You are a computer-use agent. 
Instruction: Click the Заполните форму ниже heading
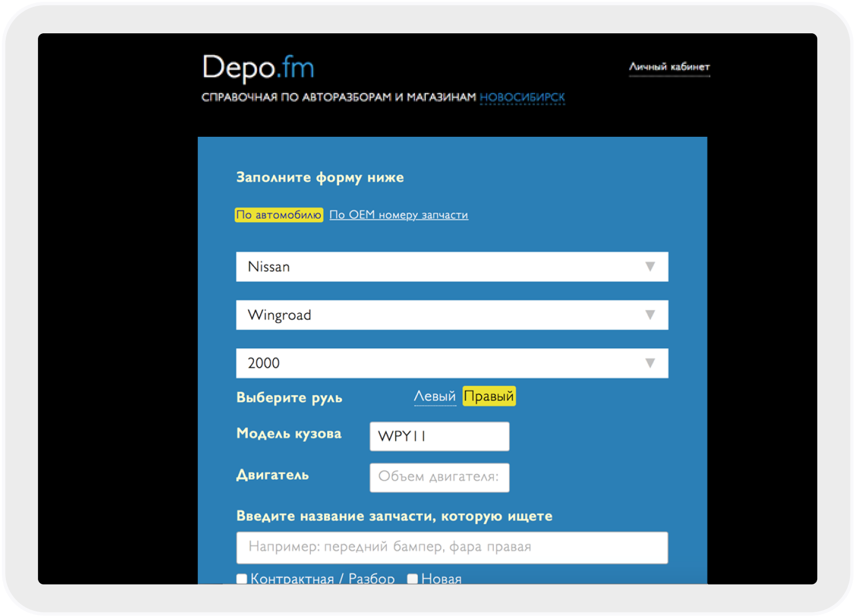[x=320, y=178]
